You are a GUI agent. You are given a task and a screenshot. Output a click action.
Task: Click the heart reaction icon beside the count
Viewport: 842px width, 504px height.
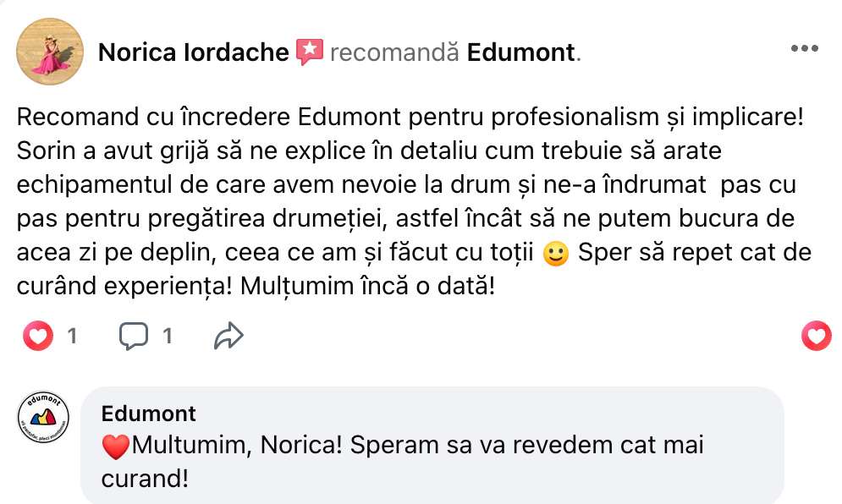click(37, 337)
